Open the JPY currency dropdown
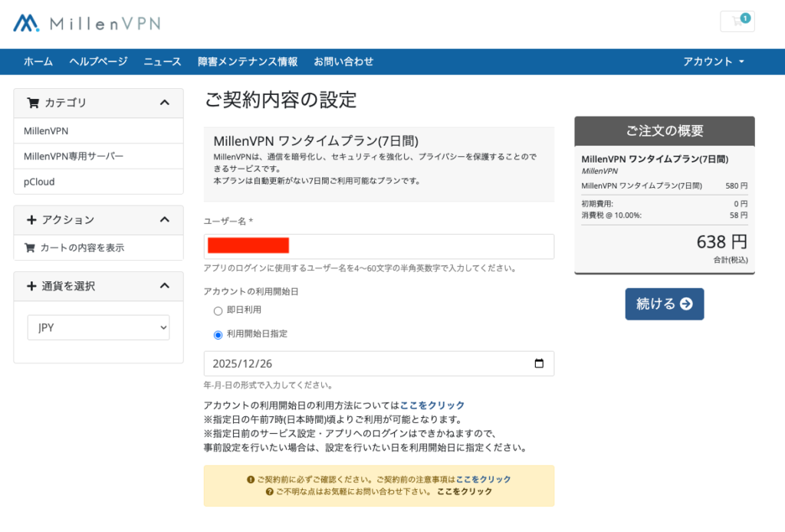785x532 pixels. click(98, 328)
